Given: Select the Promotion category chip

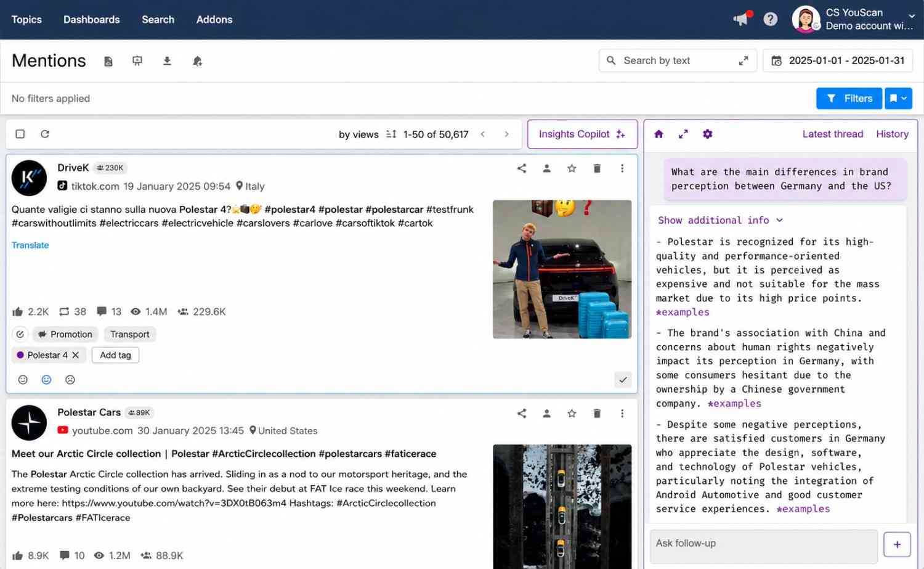Looking at the screenshot, I should (65, 334).
